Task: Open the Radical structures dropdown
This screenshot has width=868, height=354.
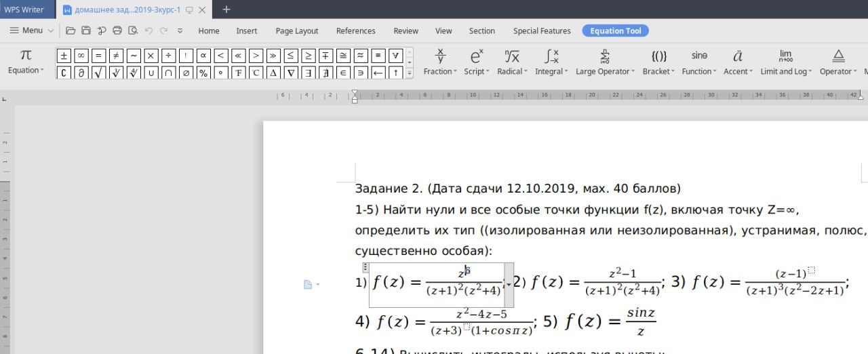Action: (512, 62)
